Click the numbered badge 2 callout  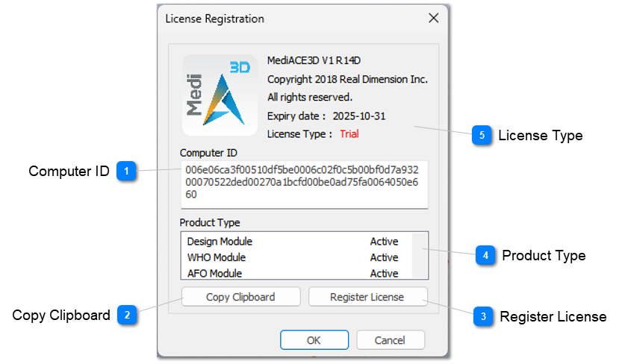pyautogui.click(x=127, y=316)
